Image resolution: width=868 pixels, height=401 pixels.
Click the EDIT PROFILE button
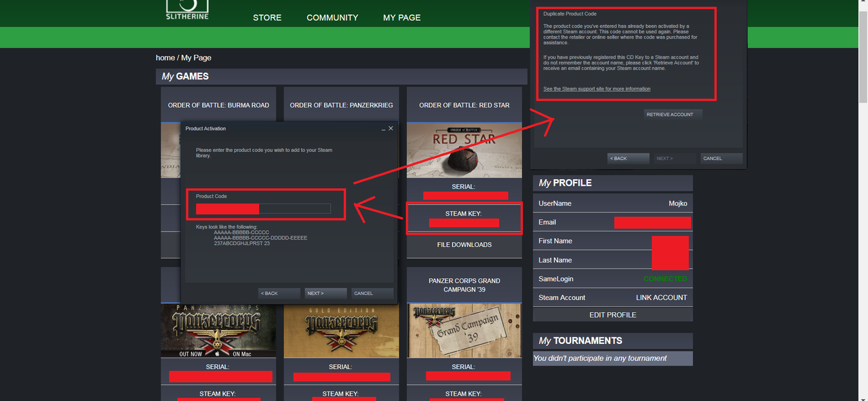point(613,315)
